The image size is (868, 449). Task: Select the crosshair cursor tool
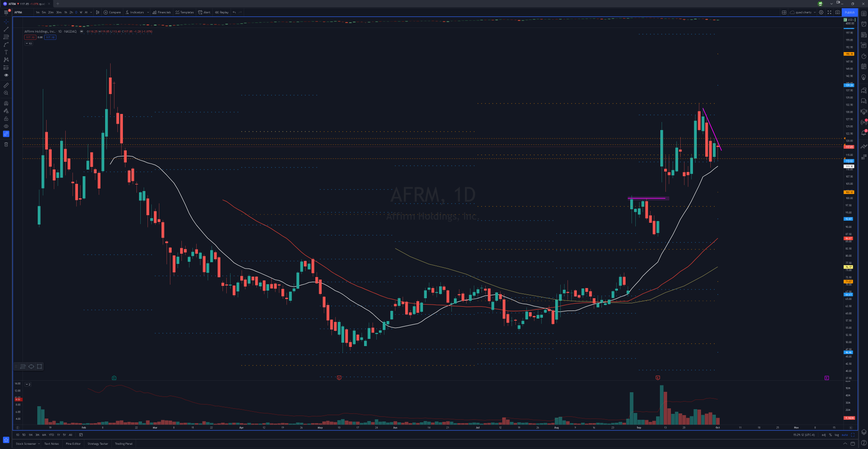tap(6, 21)
